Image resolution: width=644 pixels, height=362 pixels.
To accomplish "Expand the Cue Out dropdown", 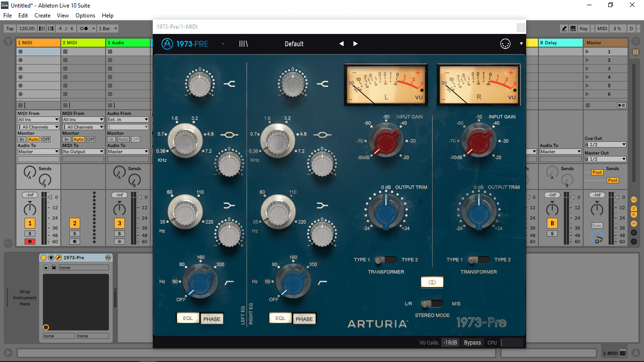I will (x=605, y=145).
